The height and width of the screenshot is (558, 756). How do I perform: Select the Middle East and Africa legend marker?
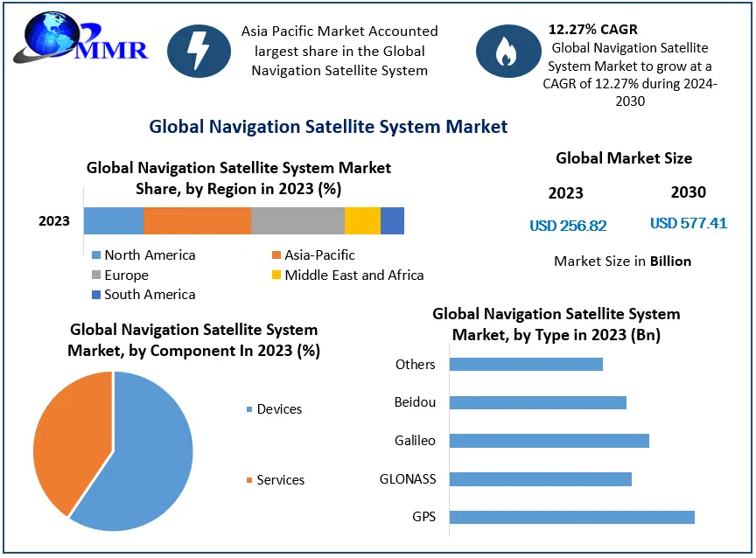(276, 276)
